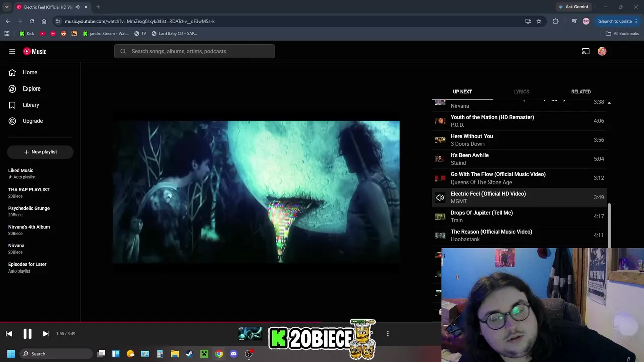644x362 pixels.
Task: Open Chrome profile avatar
Action: coord(586,21)
